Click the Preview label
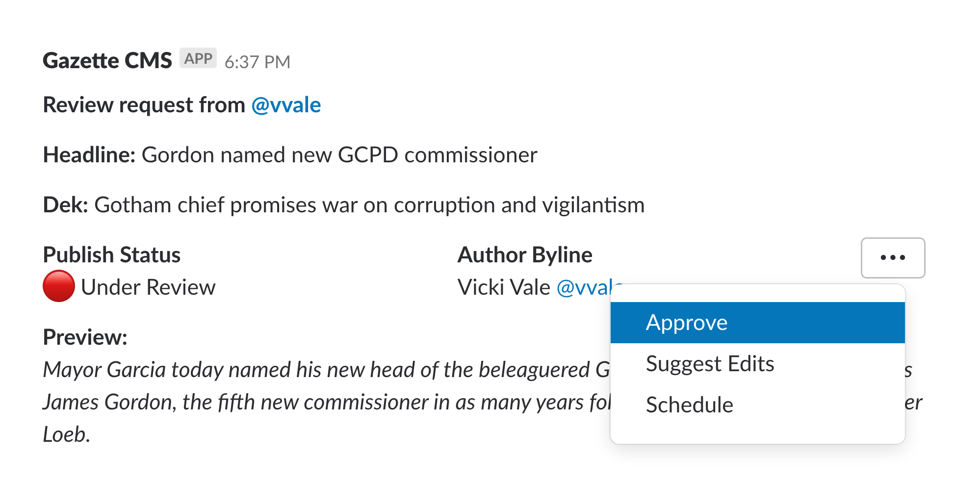This screenshot has width=980, height=483. pyautogui.click(x=85, y=337)
